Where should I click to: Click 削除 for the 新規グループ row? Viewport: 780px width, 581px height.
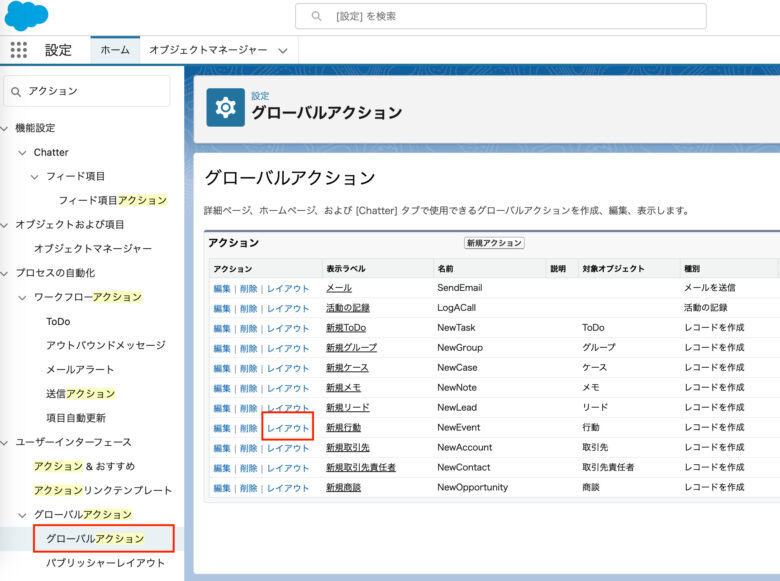(x=248, y=348)
